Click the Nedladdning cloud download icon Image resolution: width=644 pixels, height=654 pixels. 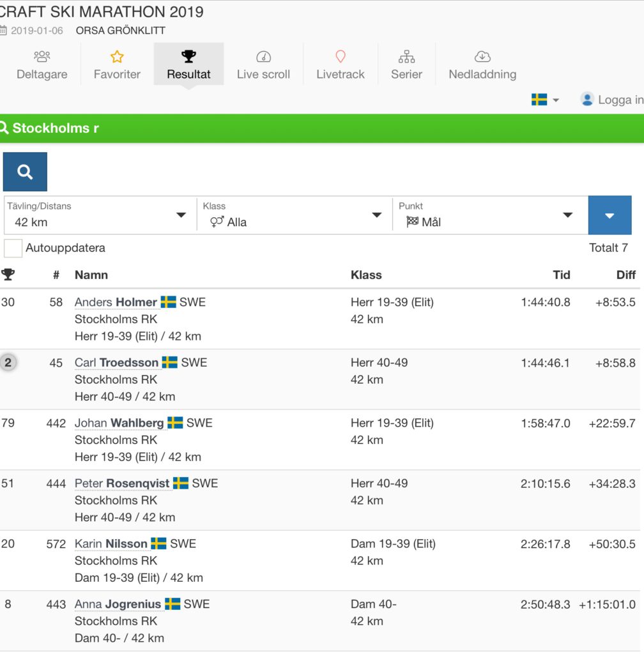click(482, 56)
